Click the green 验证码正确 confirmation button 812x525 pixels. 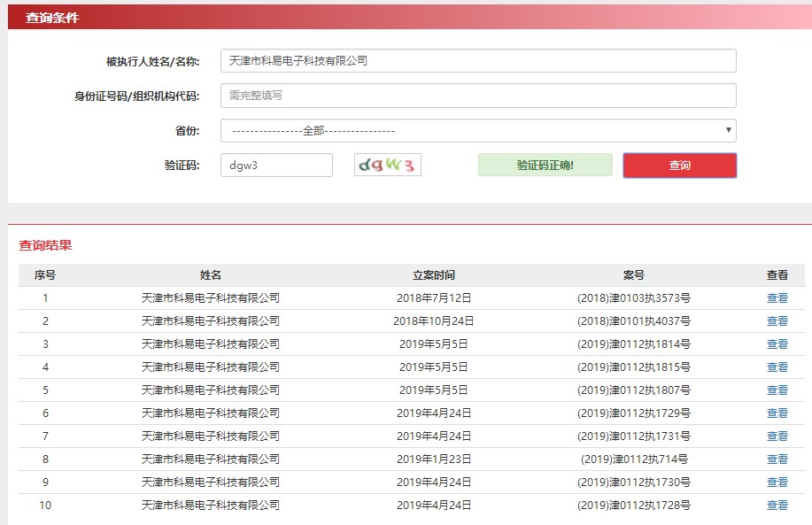(545, 165)
